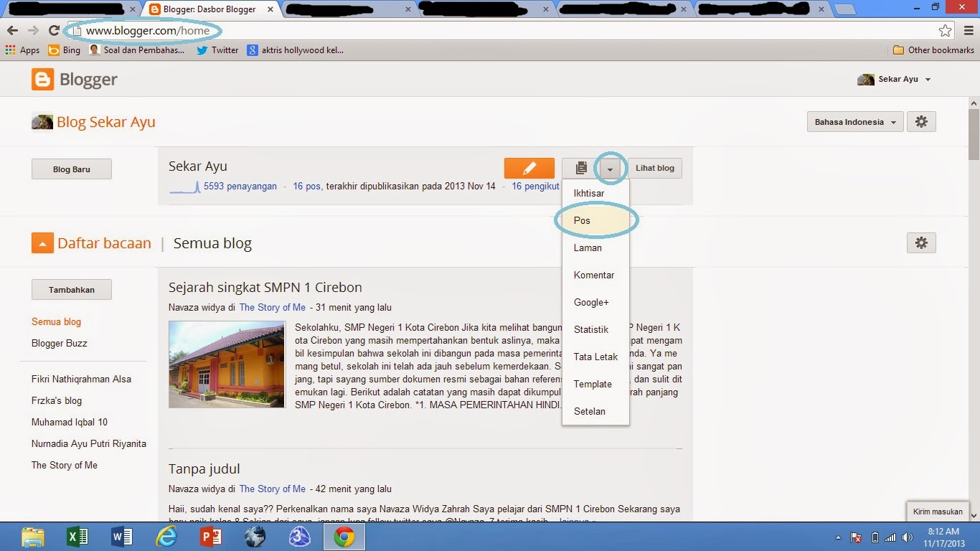Reload the page with the refresh icon

pyautogui.click(x=54, y=31)
